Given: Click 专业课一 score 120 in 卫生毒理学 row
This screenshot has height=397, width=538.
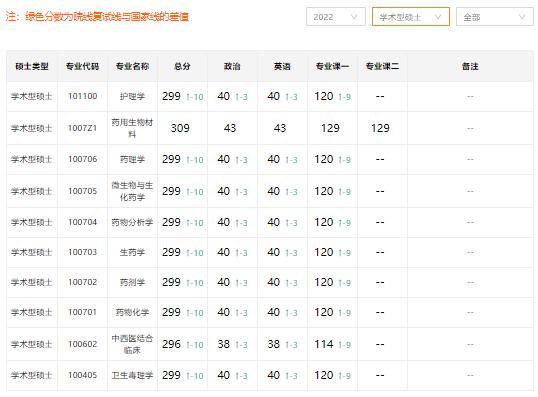Looking at the screenshot, I should 324,375.
